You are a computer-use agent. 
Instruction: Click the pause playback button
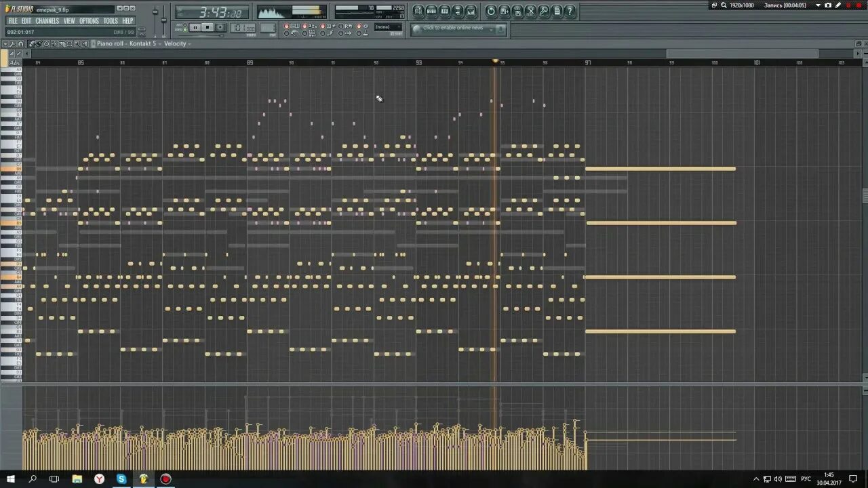coord(195,27)
